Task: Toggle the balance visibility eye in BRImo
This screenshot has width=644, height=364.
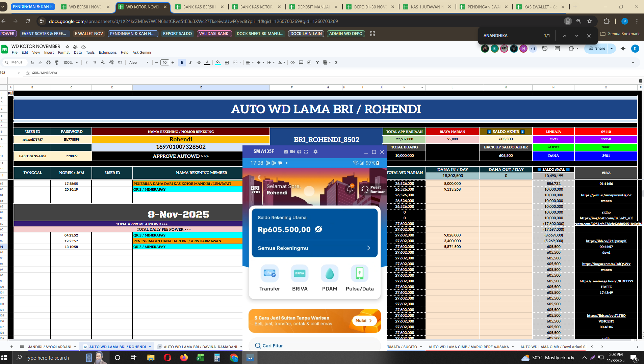Action: 318,229
